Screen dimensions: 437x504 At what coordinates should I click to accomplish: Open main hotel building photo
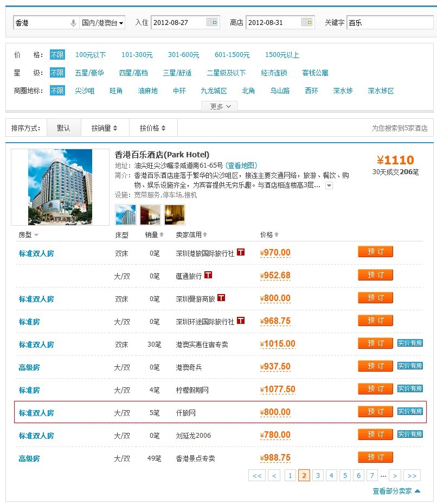point(60,187)
